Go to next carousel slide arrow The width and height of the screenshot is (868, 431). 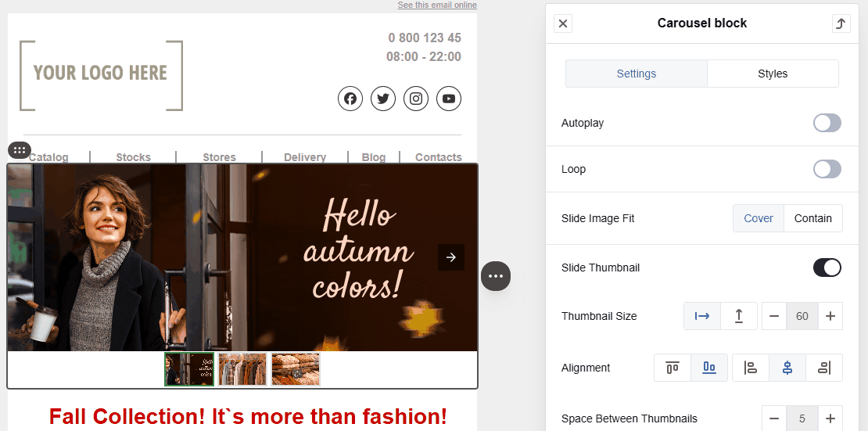click(451, 257)
